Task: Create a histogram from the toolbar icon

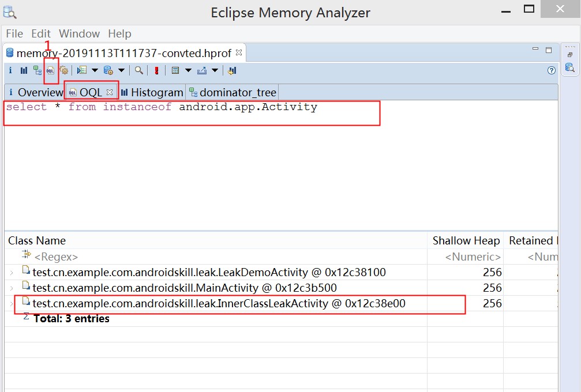Action: pos(24,70)
